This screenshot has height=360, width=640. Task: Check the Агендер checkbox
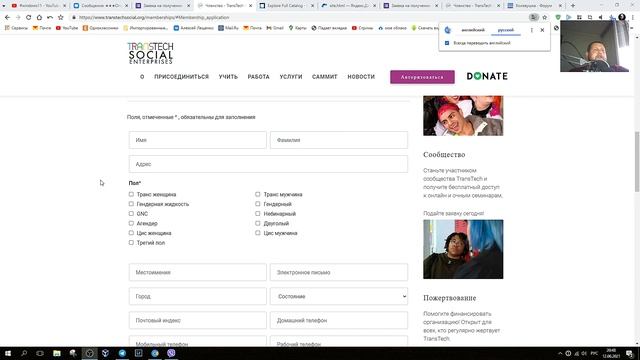pyautogui.click(x=131, y=223)
